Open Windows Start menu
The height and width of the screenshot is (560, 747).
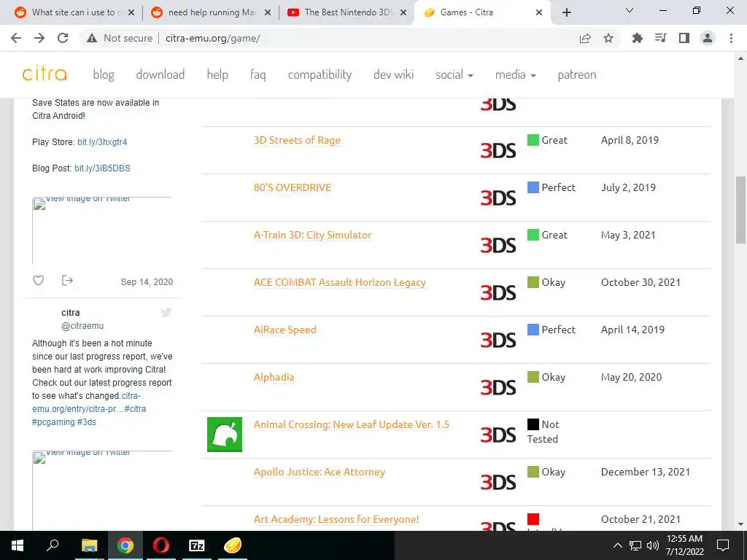pos(18,545)
